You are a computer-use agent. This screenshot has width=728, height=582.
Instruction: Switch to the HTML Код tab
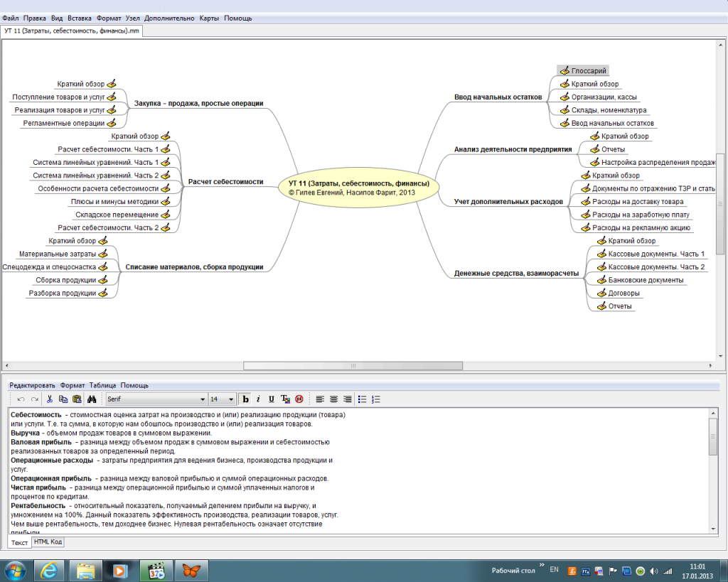(x=48, y=542)
